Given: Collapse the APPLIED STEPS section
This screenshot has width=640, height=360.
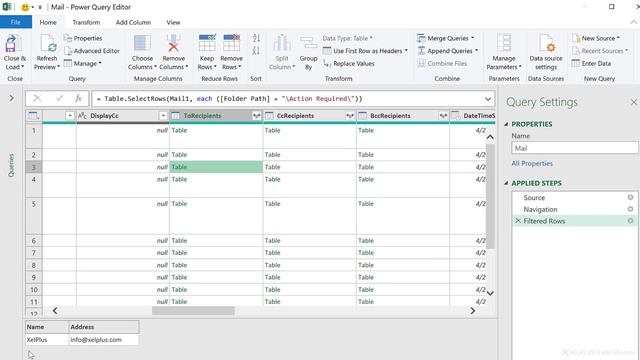Looking at the screenshot, I should coord(507,183).
